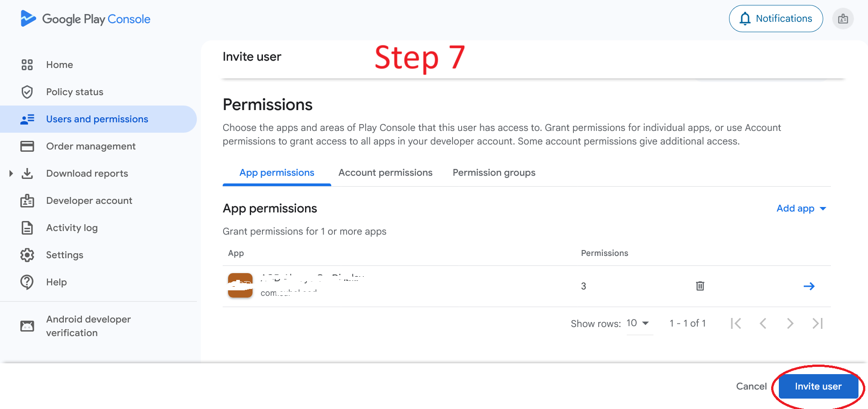868x409 pixels.
Task: Open the Show rows dropdown
Action: coord(638,323)
